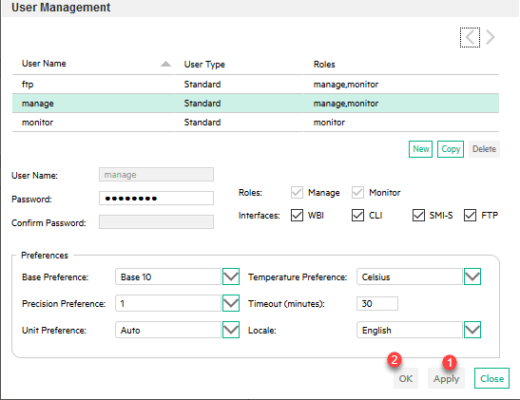
Task: Click Standard type in manage row
Action: tap(202, 103)
